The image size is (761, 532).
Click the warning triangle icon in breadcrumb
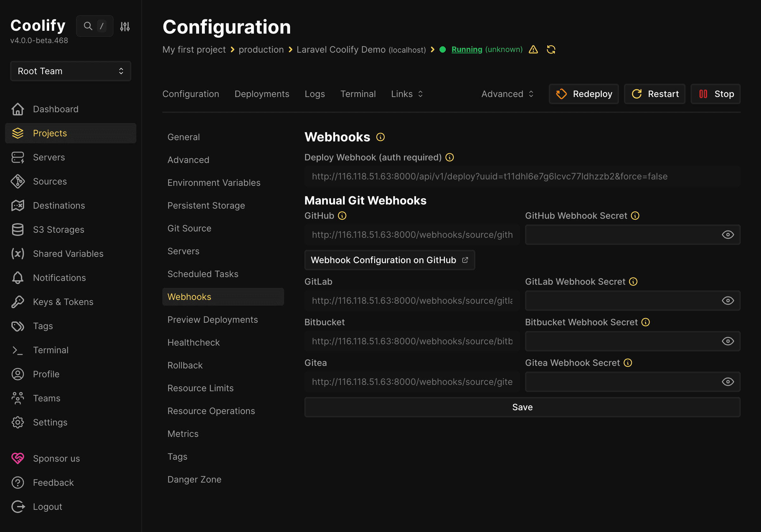point(533,49)
